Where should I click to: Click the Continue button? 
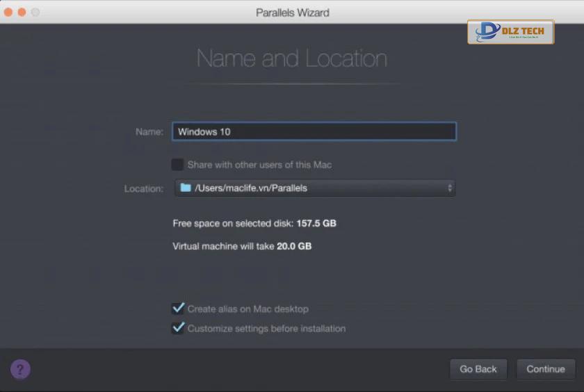[x=546, y=369]
